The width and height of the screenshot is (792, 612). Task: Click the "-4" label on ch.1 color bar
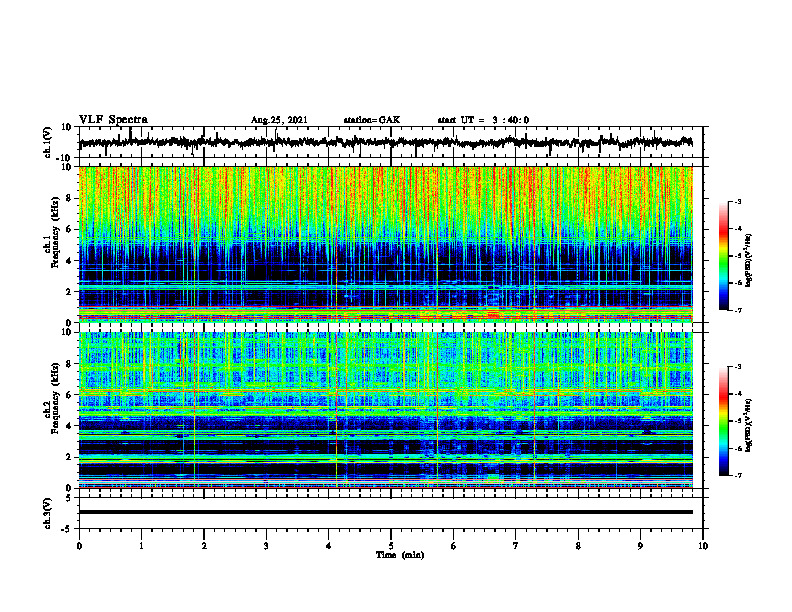737,229
